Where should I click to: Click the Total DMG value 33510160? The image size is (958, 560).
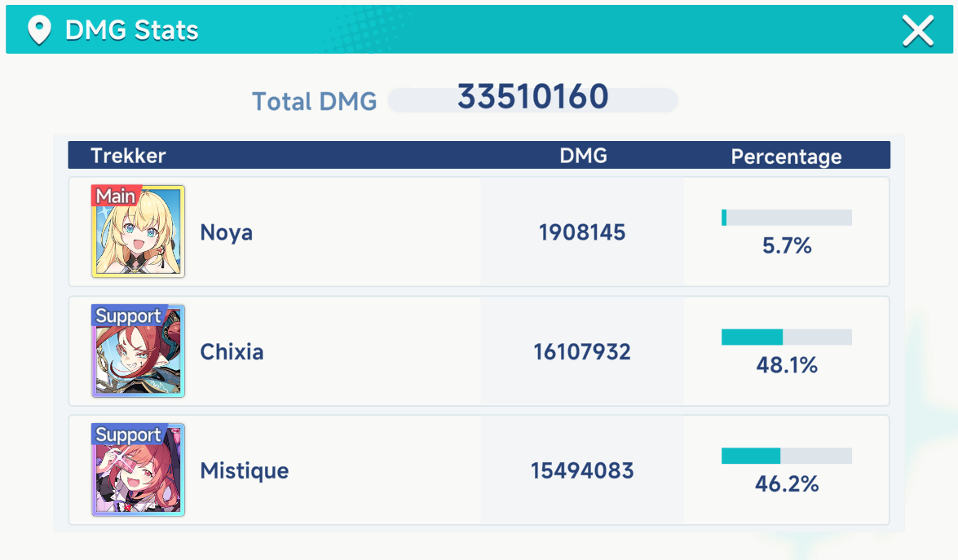(x=532, y=97)
